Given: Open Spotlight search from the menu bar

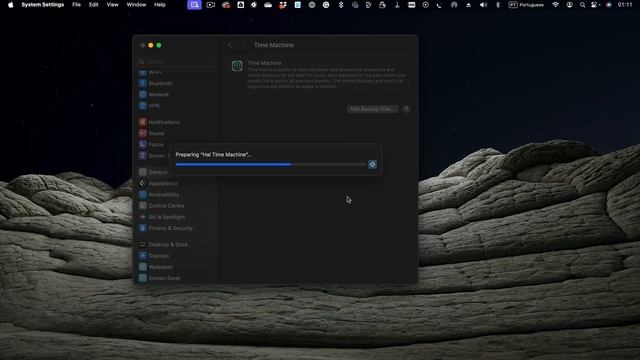Looking at the screenshot, I should click(582, 5).
